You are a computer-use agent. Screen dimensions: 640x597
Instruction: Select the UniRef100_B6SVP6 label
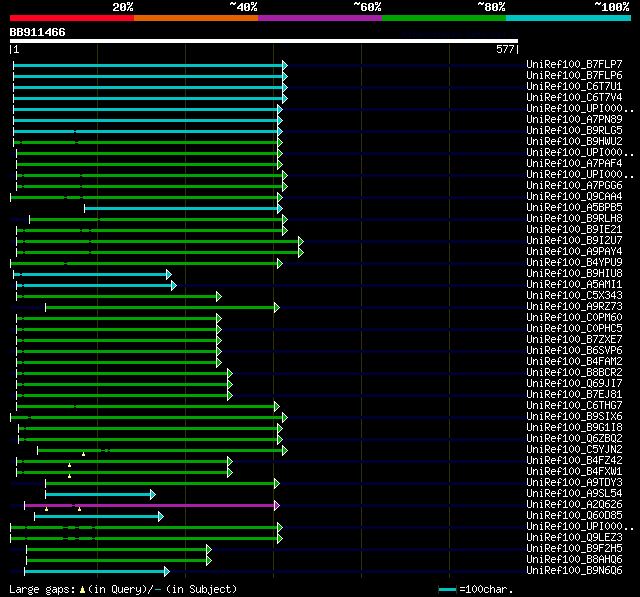[574, 351]
